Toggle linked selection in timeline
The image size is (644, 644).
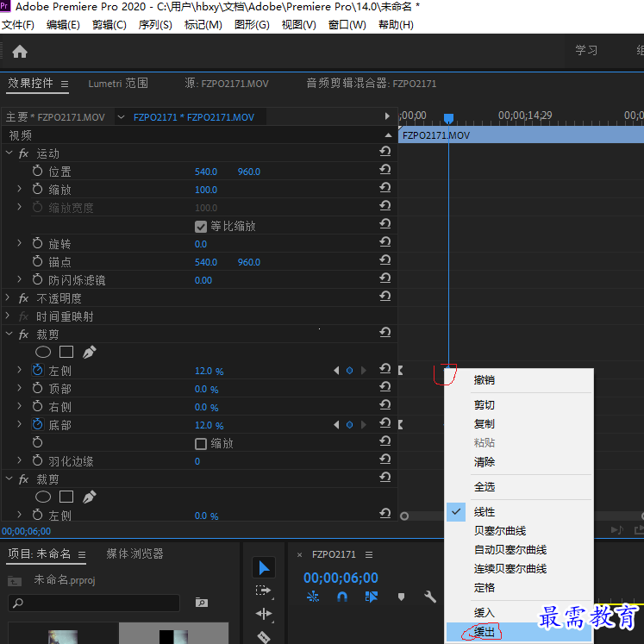372,597
